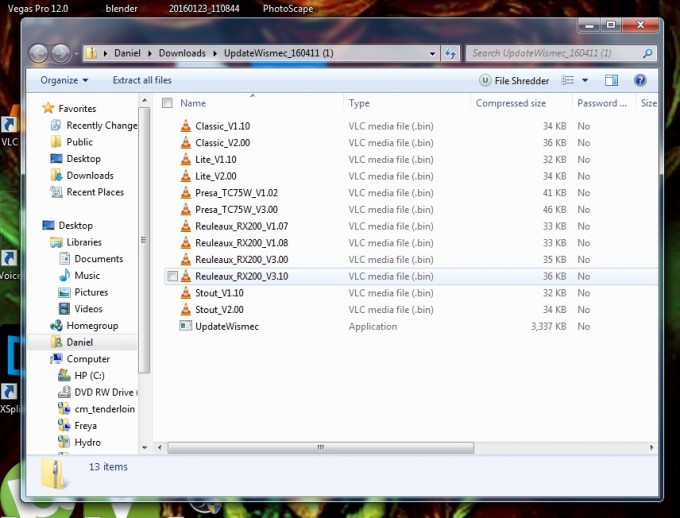Select the file name Reuleaux_RX200_V3.10
Screen dimensions: 680x518
(x=242, y=276)
